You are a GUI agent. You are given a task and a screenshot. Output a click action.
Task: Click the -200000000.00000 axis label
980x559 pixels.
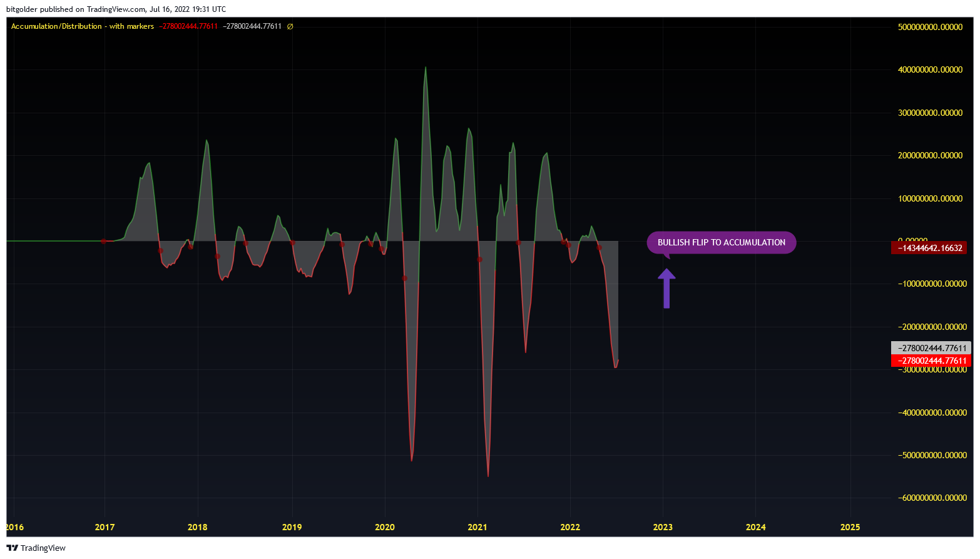click(x=932, y=327)
